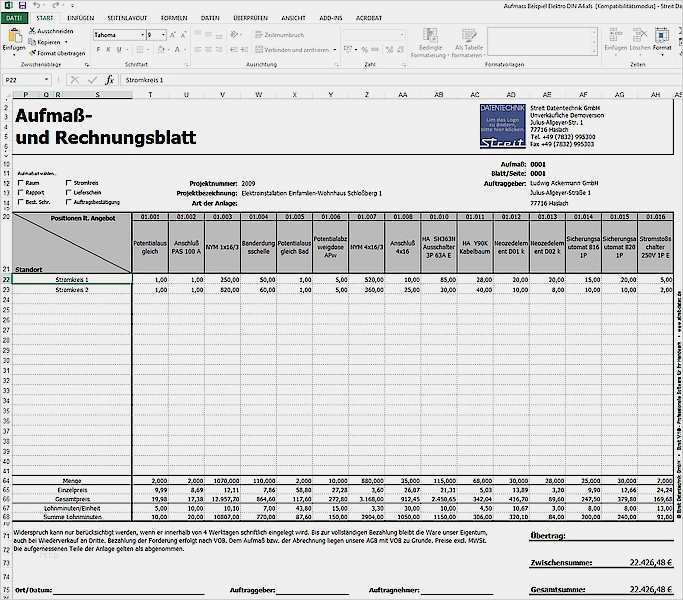This screenshot has width=683, height=600.
Task: Click the Format übertragen paintbrush
Action: tap(33, 53)
